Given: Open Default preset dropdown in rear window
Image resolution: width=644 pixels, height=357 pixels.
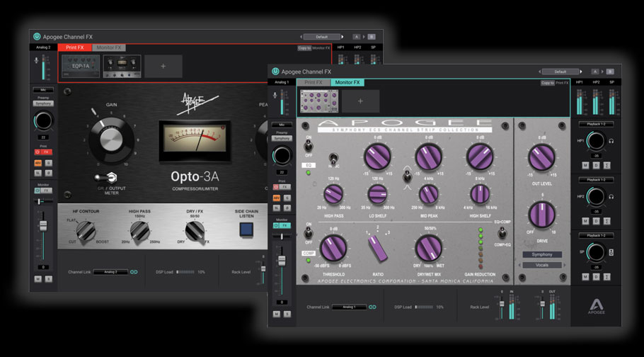Looking at the screenshot, I should [x=321, y=37].
